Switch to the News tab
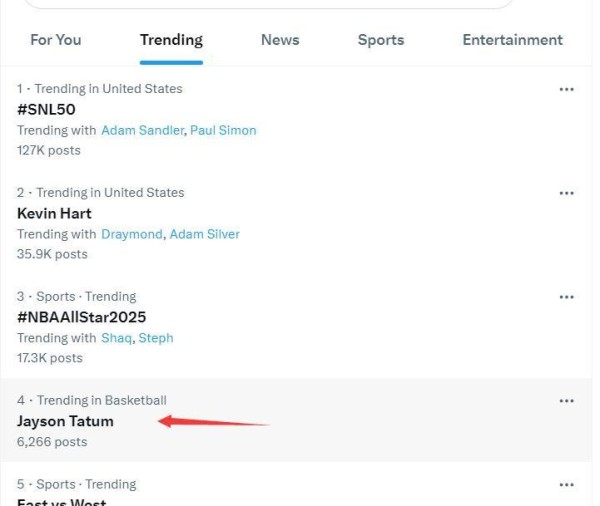Image resolution: width=600 pixels, height=506 pixels. click(x=280, y=40)
